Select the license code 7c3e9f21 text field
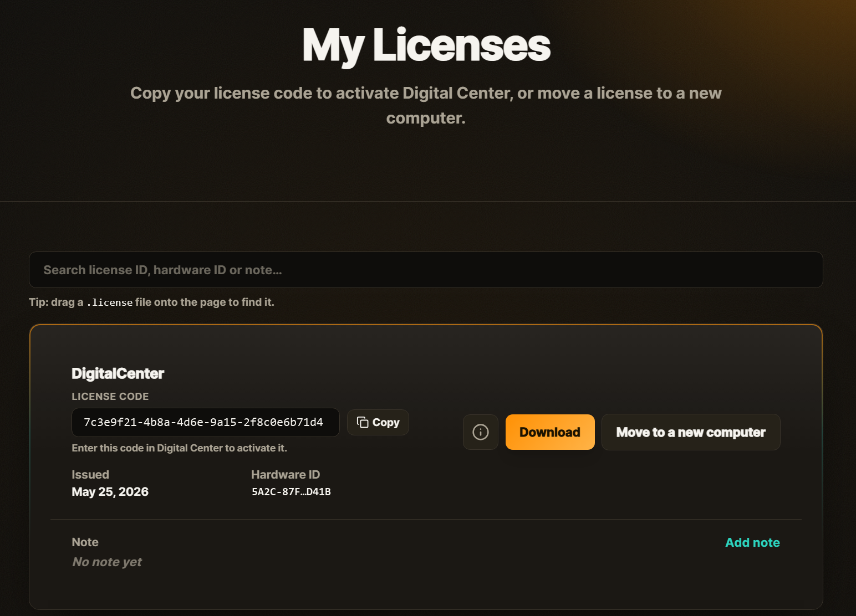Screen dimensions: 856x616 pos(205,422)
